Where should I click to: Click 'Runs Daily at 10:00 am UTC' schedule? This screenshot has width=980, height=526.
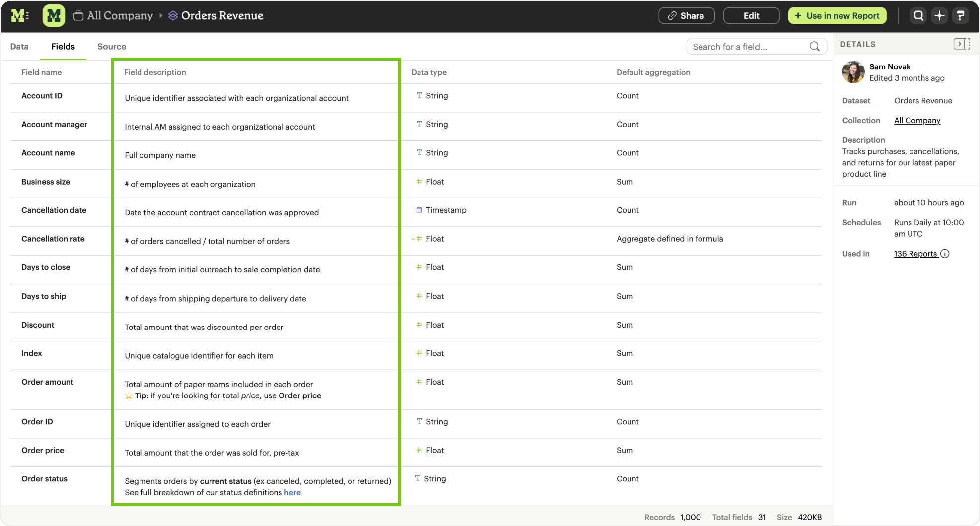point(929,228)
